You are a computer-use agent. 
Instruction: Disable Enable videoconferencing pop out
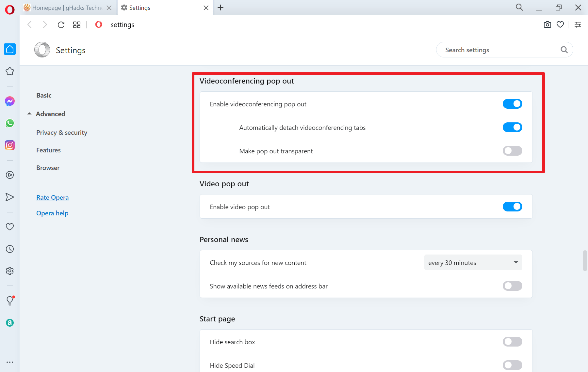[512, 104]
